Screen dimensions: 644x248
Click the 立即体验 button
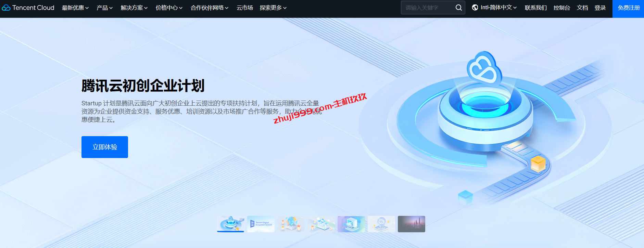[105, 147]
